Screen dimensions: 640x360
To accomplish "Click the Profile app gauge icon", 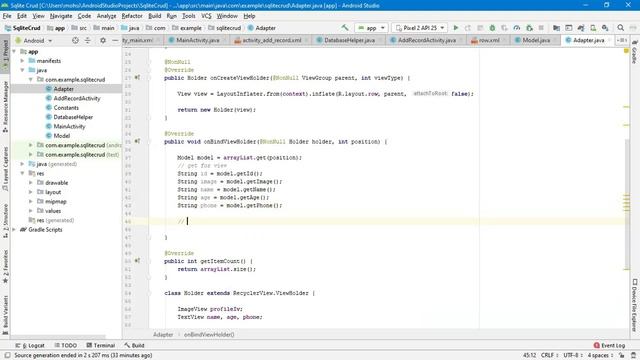I will (517, 28).
